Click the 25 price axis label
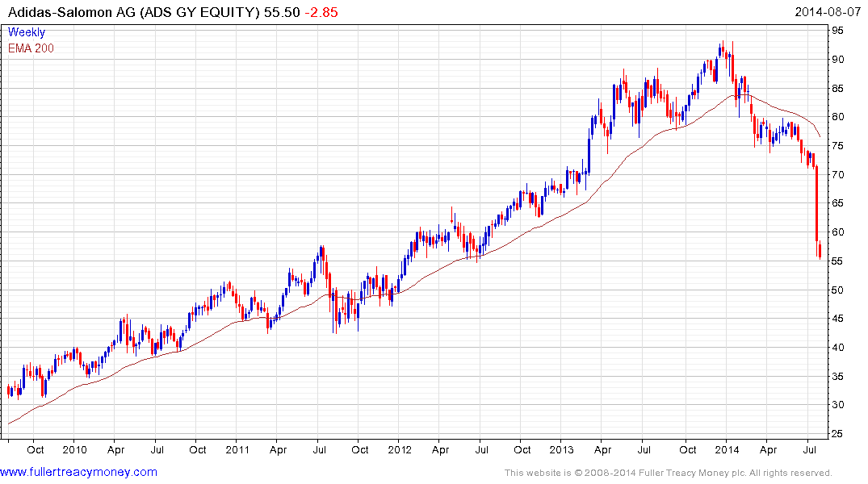 [x=837, y=434]
